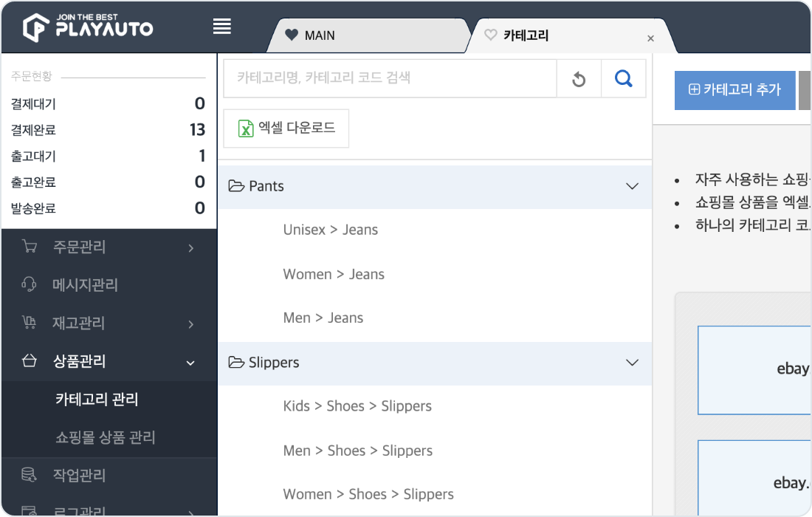Image resolution: width=812 pixels, height=517 pixels.
Task: Click the magnifier search icon
Action: coord(624,78)
